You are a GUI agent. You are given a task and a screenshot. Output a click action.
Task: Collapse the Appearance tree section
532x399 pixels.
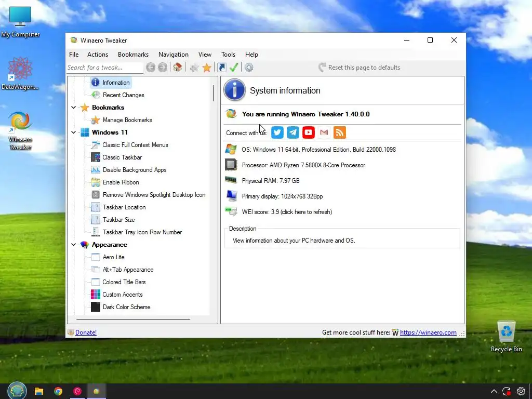pos(73,245)
